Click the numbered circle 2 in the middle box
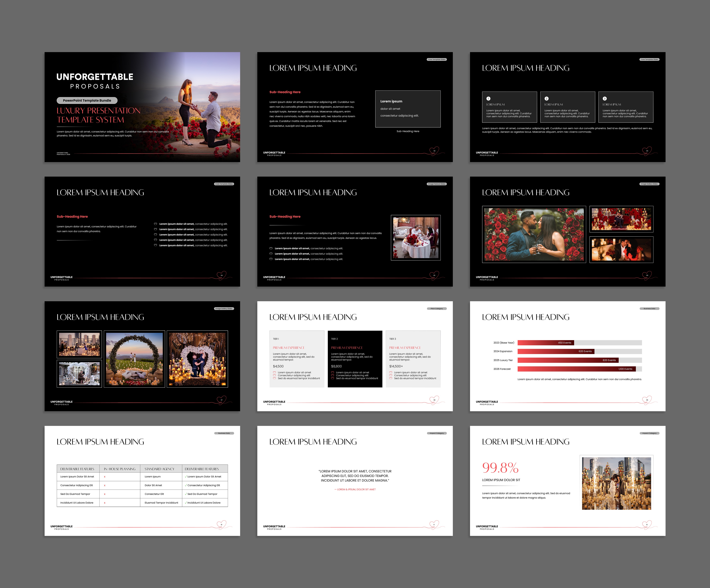The width and height of the screenshot is (710, 588). tap(546, 99)
